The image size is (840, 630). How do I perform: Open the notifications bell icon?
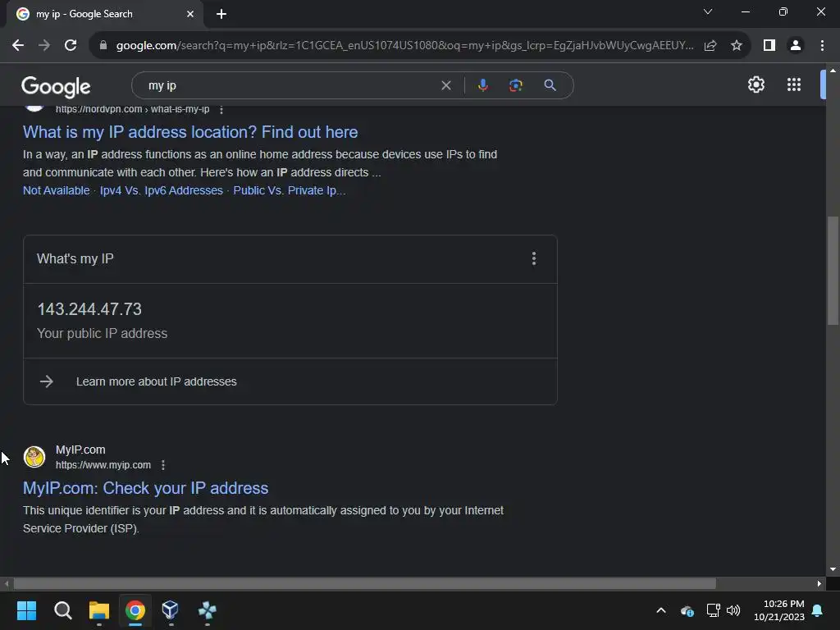click(x=818, y=610)
